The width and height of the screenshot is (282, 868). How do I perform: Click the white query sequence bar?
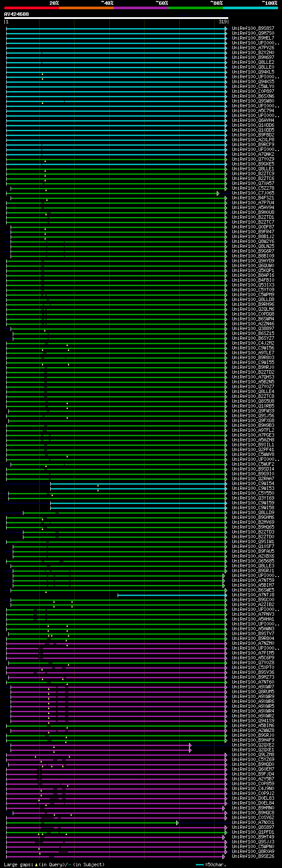point(116,18)
